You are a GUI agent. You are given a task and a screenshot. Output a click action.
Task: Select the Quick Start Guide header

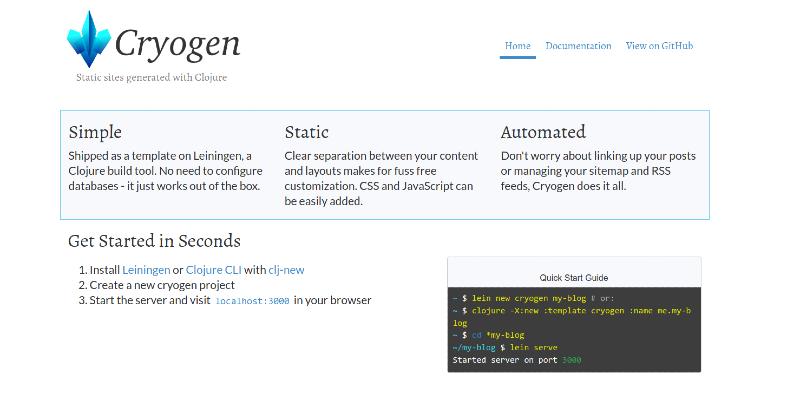pos(574,278)
